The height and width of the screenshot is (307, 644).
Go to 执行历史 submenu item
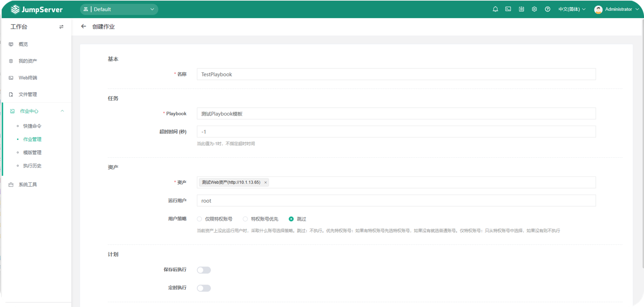pos(32,166)
